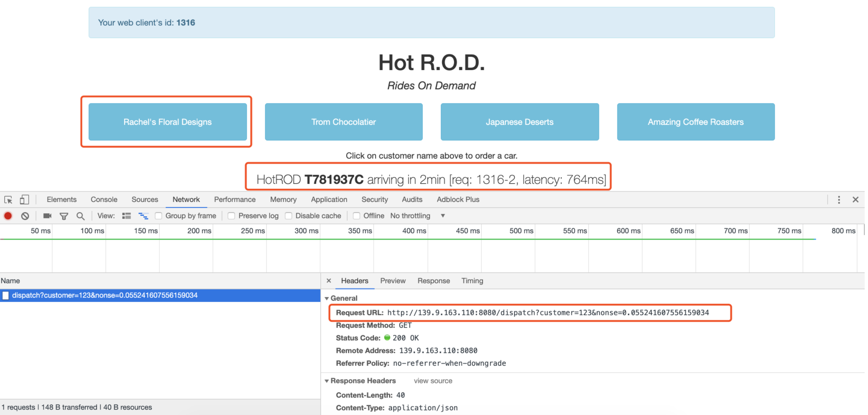The width and height of the screenshot is (868, 415).
Task: Click the view source link
Action: (433, 381)
